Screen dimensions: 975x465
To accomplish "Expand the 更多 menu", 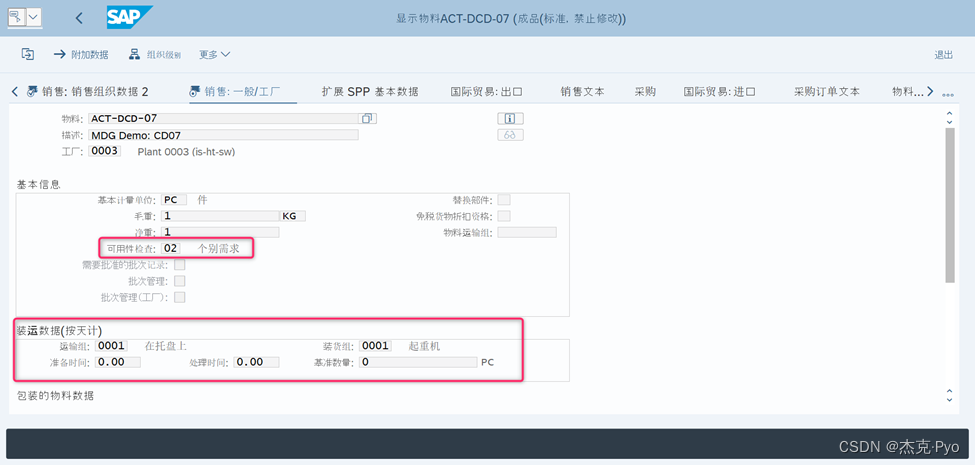I will (x=215, y=55).
